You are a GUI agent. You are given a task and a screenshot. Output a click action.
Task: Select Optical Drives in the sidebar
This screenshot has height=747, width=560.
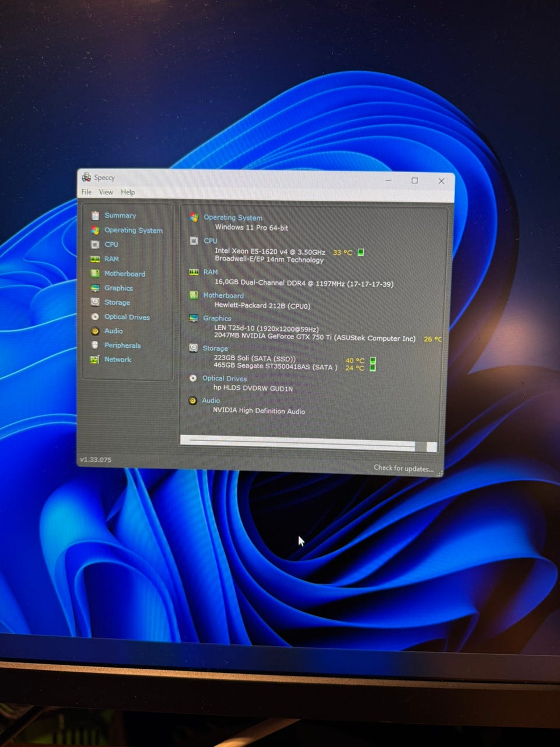127,317
